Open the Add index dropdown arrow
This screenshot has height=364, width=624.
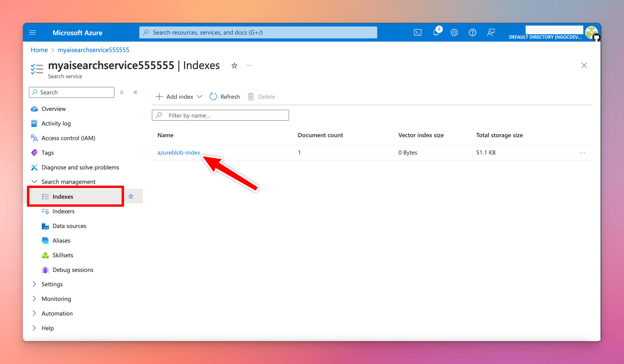coord(200,97)
